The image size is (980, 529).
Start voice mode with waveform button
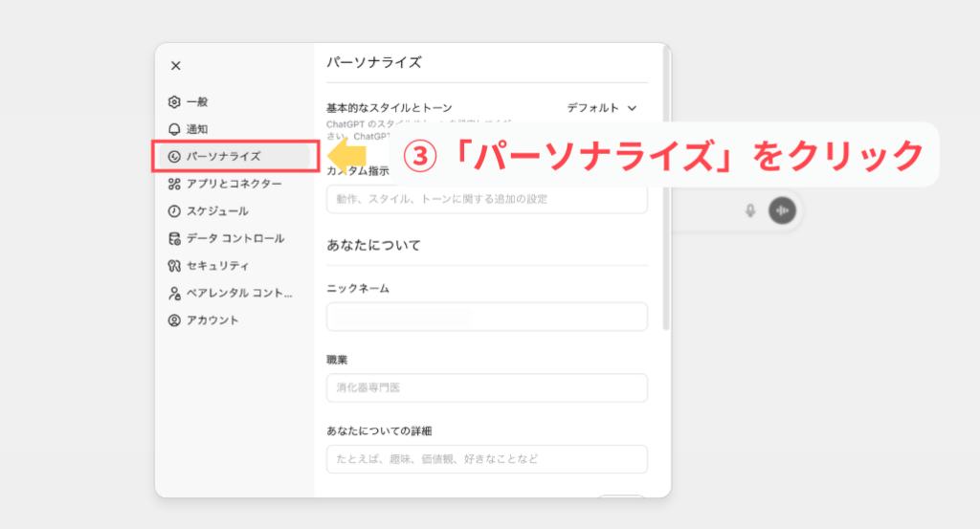click(x=782, y=210)
